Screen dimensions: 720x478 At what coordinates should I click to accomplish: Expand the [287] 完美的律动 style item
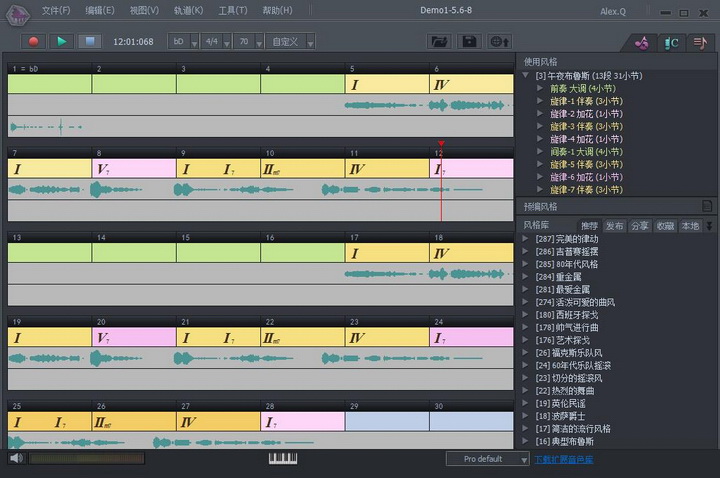[x=527, y=239]
